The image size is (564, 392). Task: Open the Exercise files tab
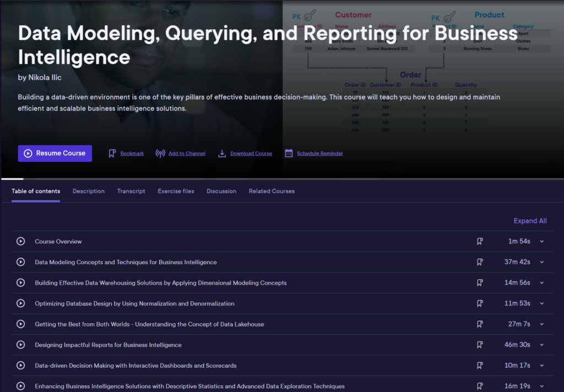tap(176, 192)
